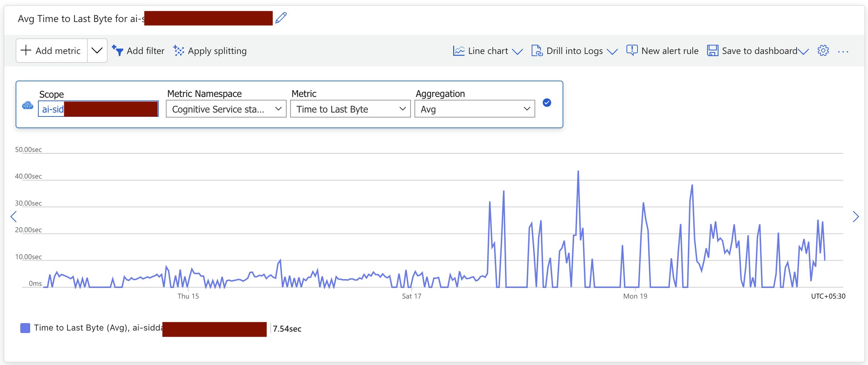Click the 40.00sec y-axis label
Image resolution: width=868 pixels, height=365 pixels.
click(28, 176)
